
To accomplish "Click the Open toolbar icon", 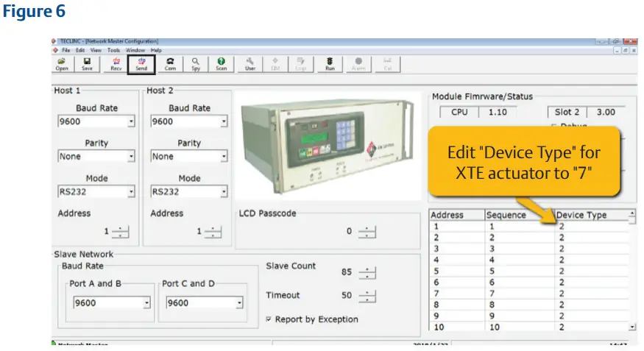I will tap(62, 65).
